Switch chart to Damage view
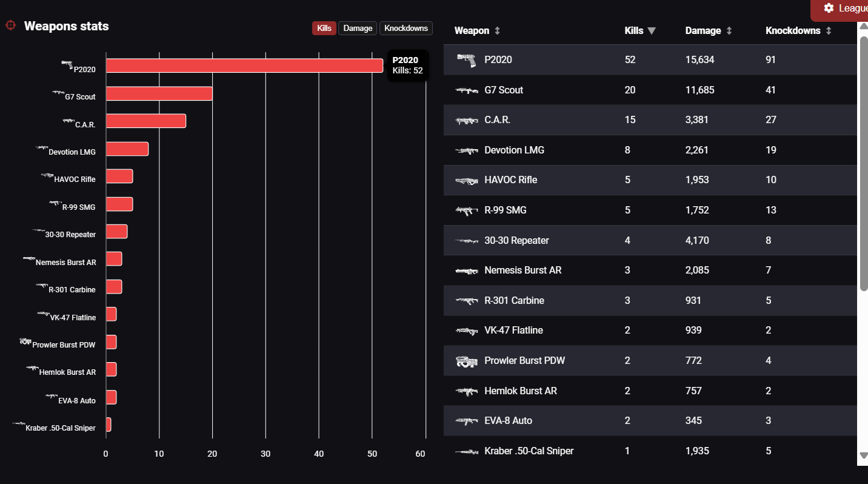The height and width of the screenshot is (484, 868). tap(358, 28)
